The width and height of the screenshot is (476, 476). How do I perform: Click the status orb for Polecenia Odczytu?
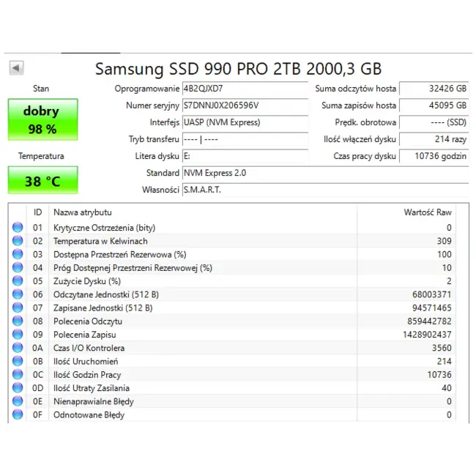[x=18, y=321]
